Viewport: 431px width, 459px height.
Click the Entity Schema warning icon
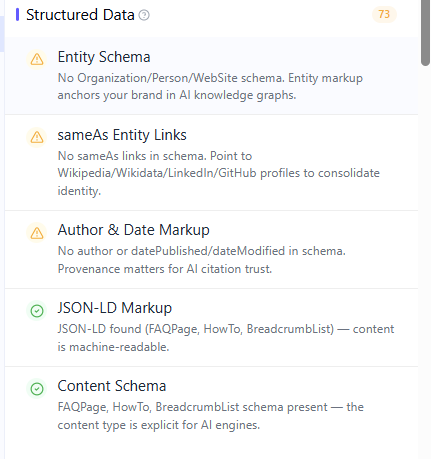coord(37,59)
